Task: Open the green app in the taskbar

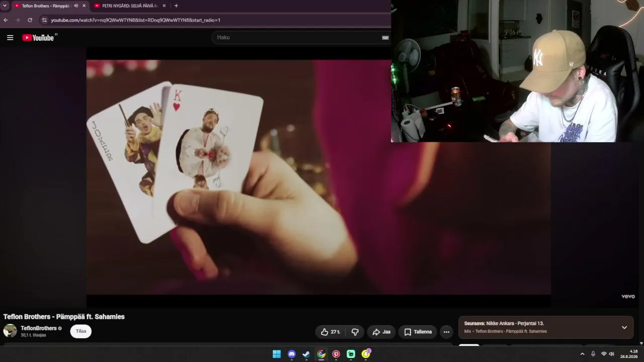Action: coord(351,354)
